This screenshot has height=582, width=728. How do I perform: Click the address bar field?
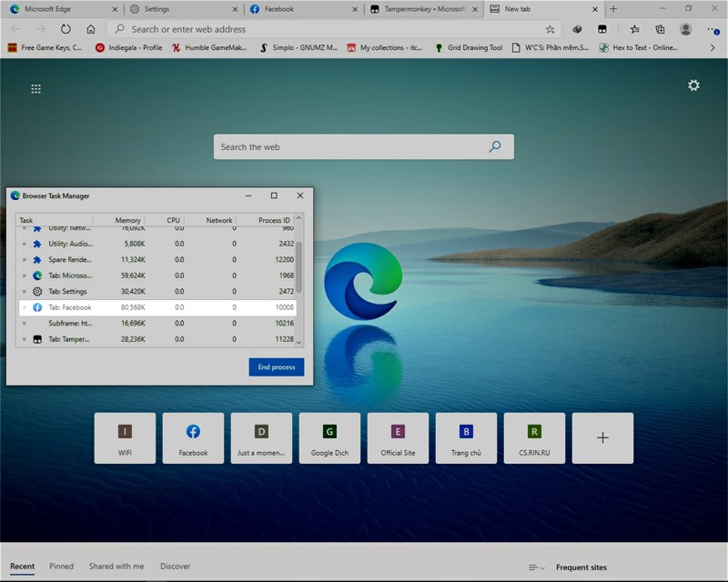(x=334, y=29)
